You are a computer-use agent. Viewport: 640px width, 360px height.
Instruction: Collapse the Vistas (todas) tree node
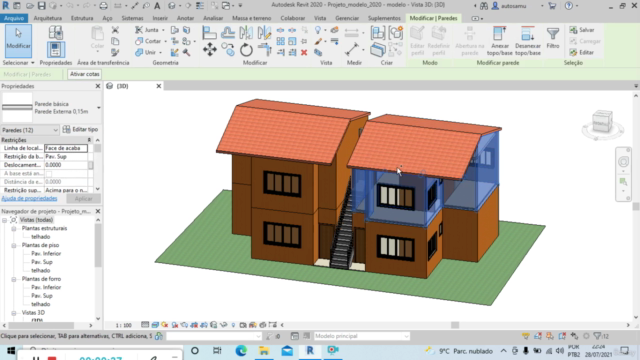[4, 220]
